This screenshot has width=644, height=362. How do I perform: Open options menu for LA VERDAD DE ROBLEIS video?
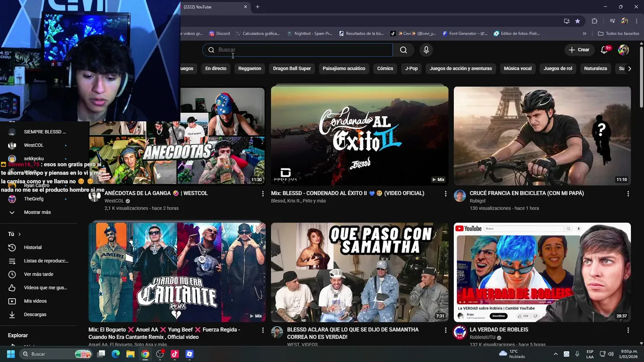[x=628, y=330]
